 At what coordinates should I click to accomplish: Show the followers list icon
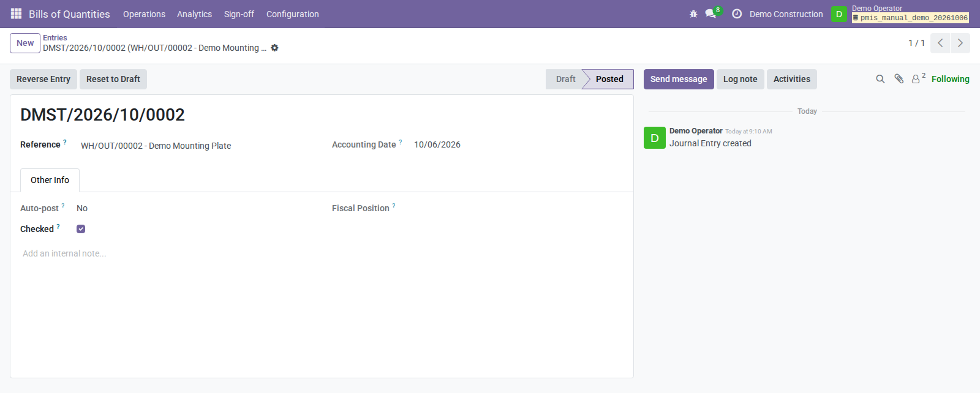click(x=918, y=78)
